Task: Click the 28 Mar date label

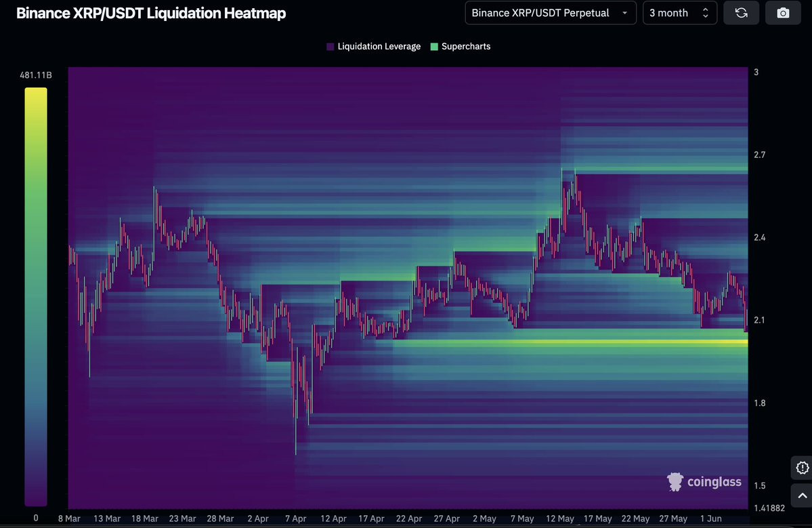Action: pos(220,519)
